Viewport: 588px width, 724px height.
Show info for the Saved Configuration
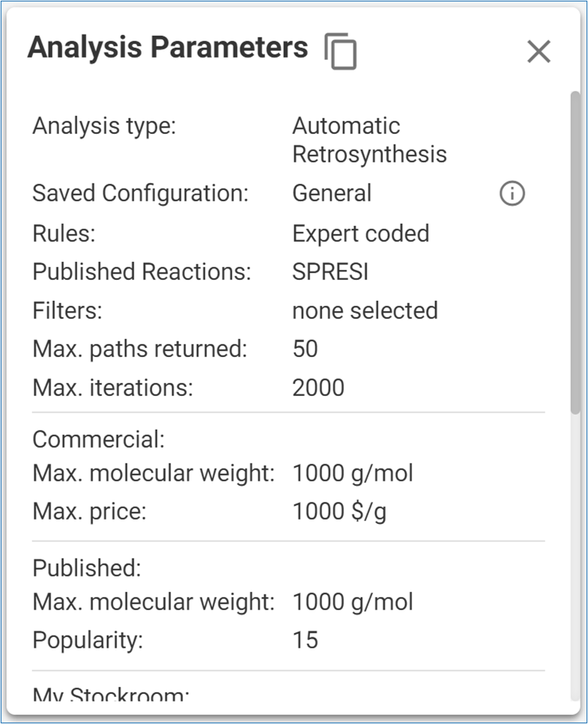click(x=512, y=194)
